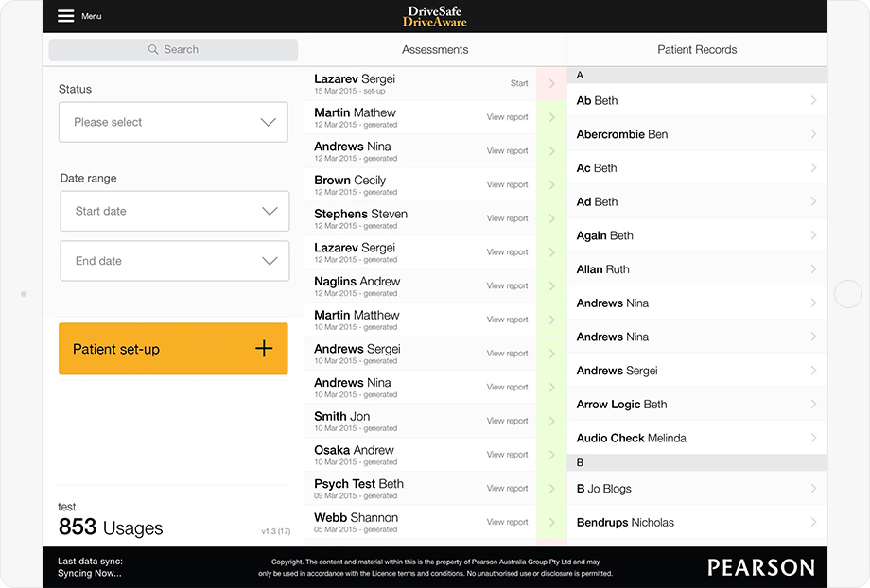870x588 pixels.
Task: Select B Jo Blogs patient record
Action: pyautogui.click(x=697, y=489)
